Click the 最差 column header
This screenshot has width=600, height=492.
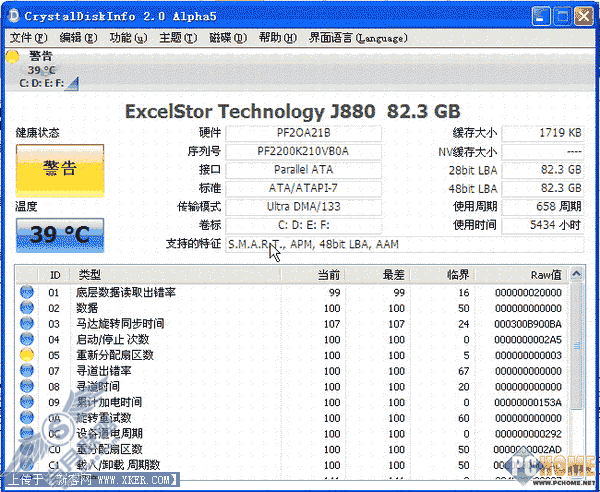(x=377, y=275)
